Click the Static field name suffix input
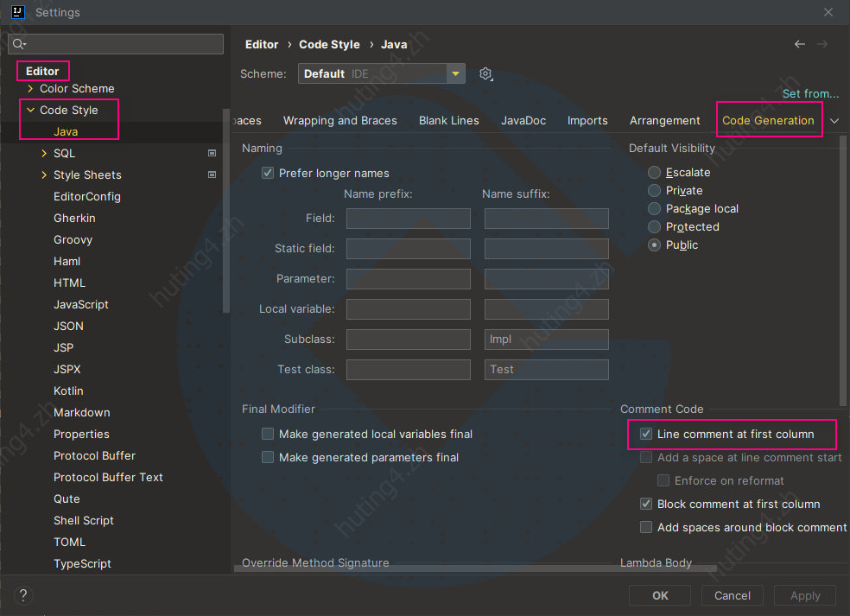The image size is (850, 616). (x=547, y=249)
